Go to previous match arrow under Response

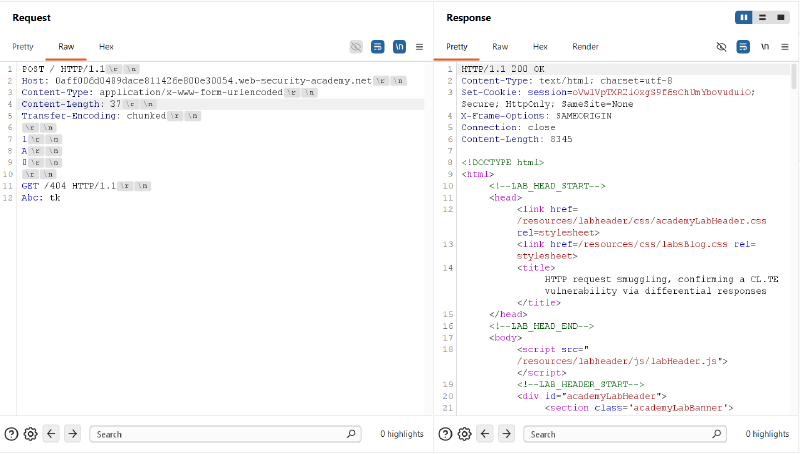pyautogui.click(x=485, y=434)
